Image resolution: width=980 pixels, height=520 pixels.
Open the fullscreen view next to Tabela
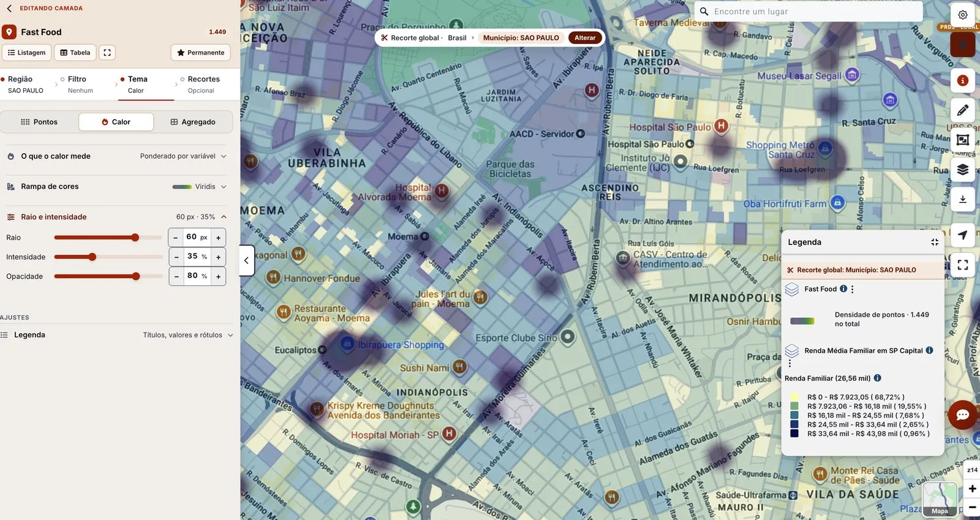tap(107, 53)
